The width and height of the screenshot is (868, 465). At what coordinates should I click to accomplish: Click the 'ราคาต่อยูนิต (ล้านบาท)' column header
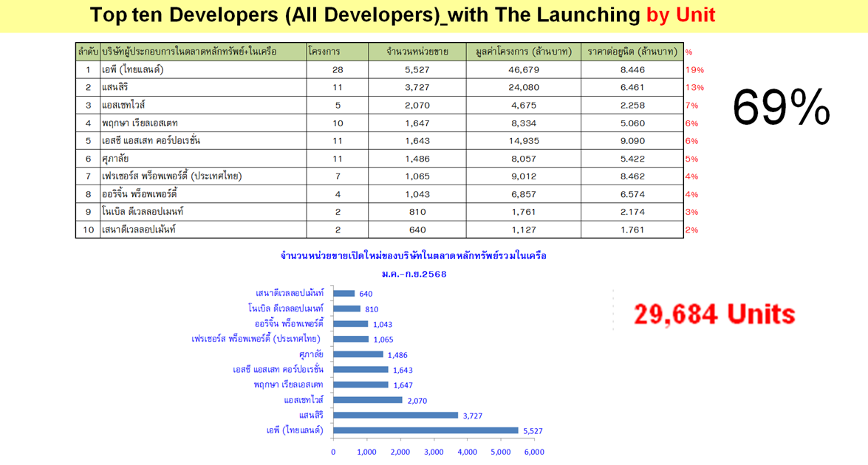coord(632,52)
